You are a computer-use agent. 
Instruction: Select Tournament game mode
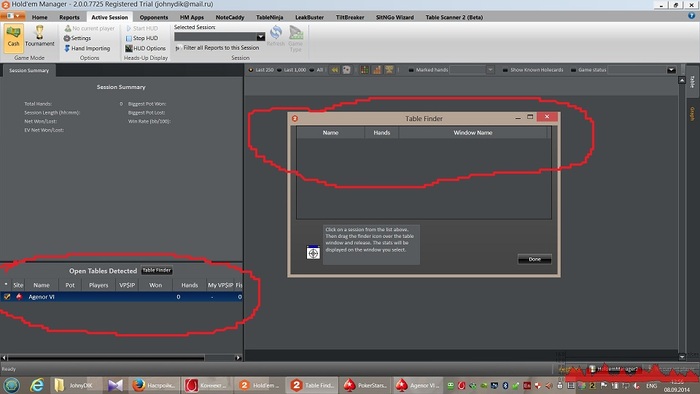tap(39, 37)
